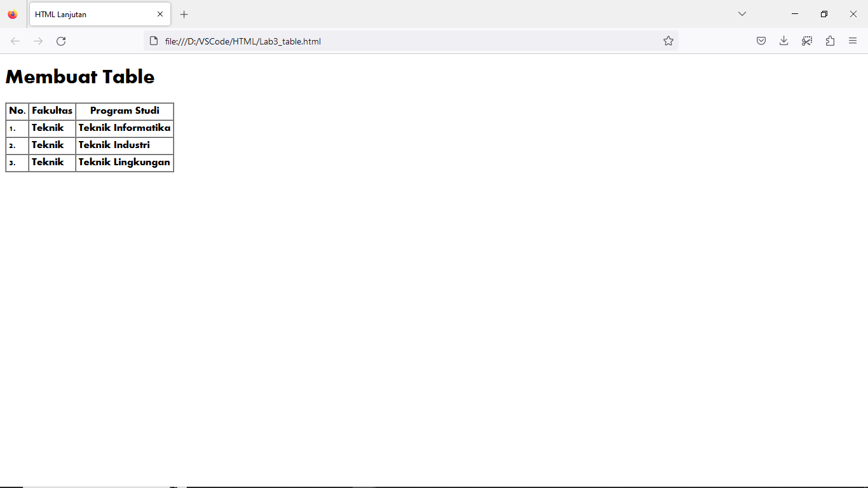Screen dimensions: 868x488
Task: Close the HTML Lanjutan tab
Action: 160,13
